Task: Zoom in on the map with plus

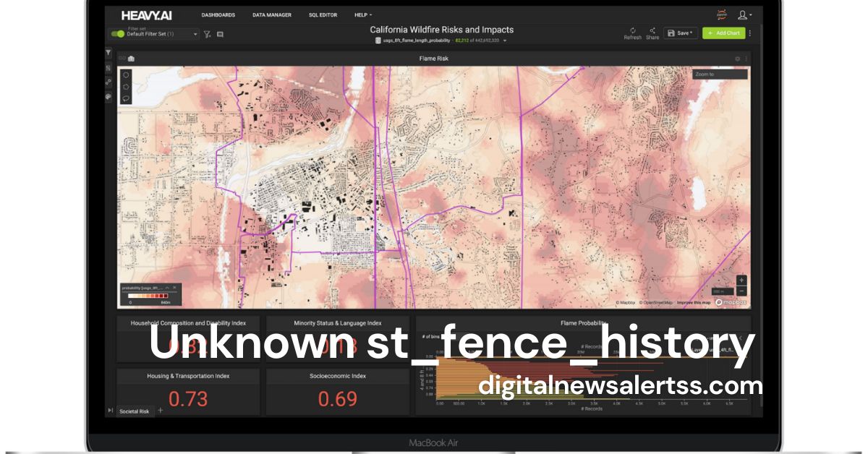Action: coord(741,280)
